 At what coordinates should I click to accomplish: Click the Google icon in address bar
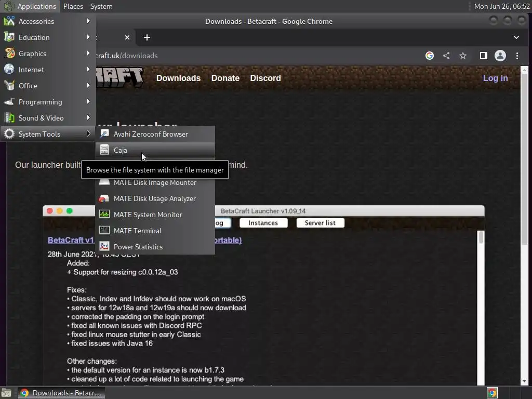coord(429,56)
